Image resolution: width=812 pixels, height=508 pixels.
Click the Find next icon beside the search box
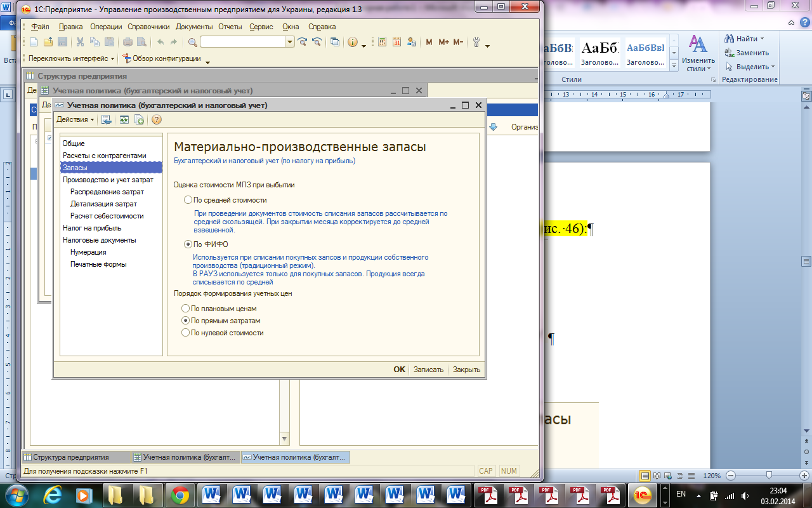pyautogui.click(x=303, y=42)
